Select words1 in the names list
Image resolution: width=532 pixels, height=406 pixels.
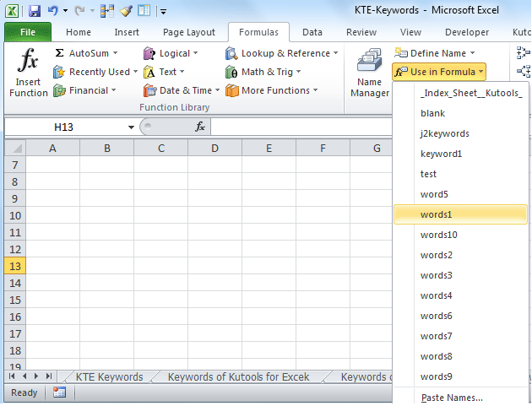pos(460,214)
